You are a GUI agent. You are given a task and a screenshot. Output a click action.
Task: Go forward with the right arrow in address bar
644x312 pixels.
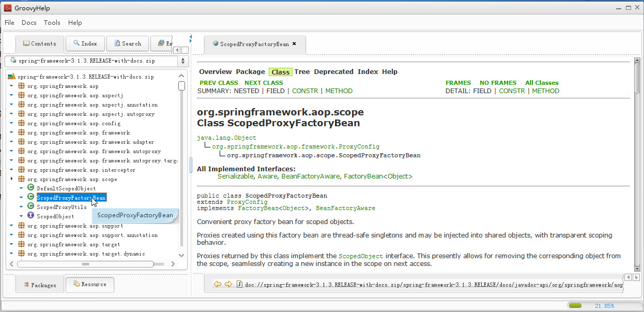click(x=228, y=285)
